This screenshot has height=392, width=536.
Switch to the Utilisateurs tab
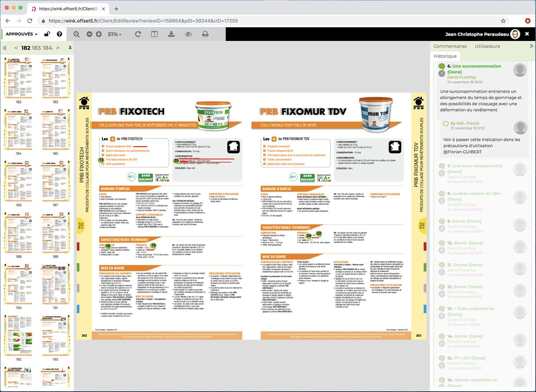point(487,46)
